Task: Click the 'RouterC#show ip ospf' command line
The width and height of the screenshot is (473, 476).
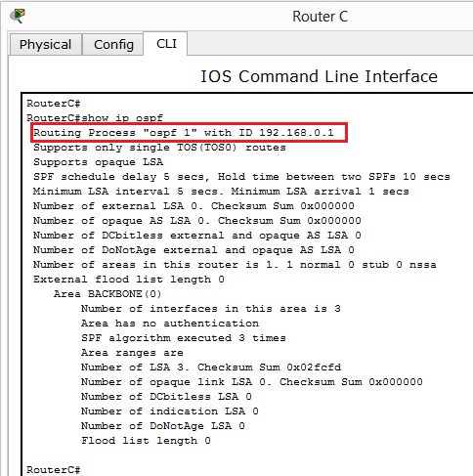Action: [x=95, y=117]
